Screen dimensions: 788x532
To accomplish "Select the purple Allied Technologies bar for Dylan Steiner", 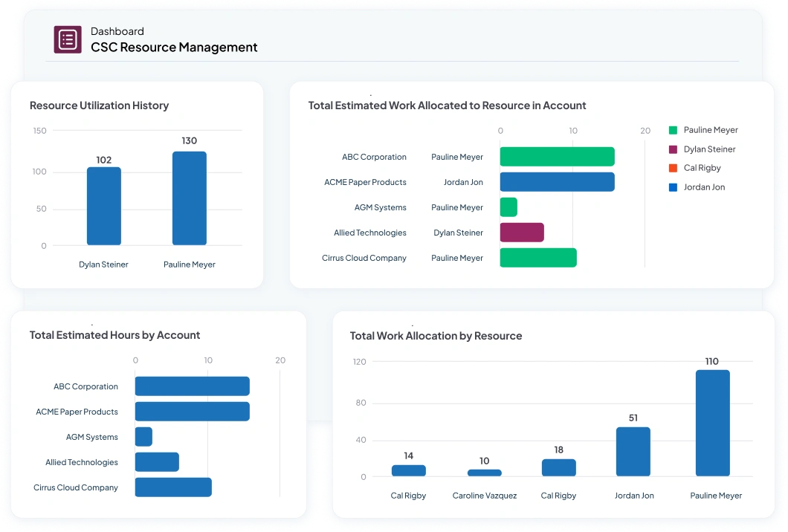I will pos(522,233).
